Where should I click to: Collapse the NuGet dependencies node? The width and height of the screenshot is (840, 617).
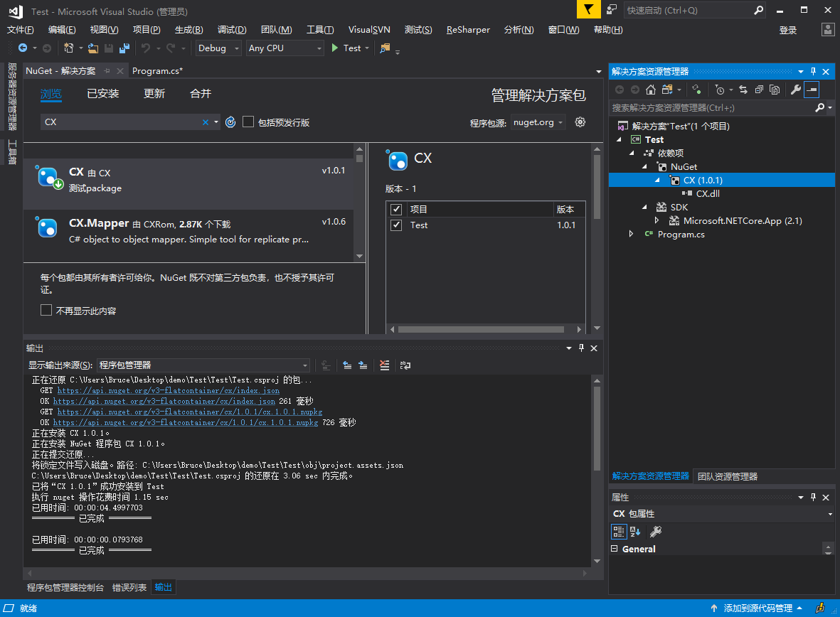(645, 166)
